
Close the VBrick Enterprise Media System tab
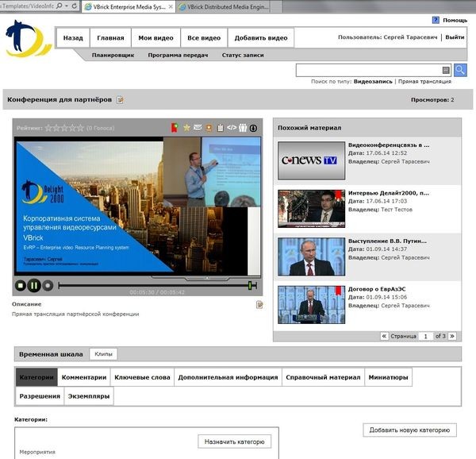pos(171,6)
